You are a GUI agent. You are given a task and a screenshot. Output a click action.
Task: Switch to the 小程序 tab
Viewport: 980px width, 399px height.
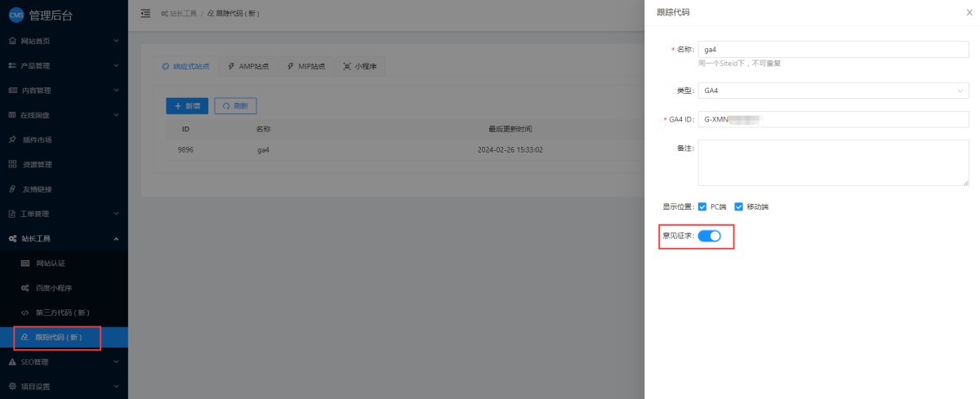point(360,66)
